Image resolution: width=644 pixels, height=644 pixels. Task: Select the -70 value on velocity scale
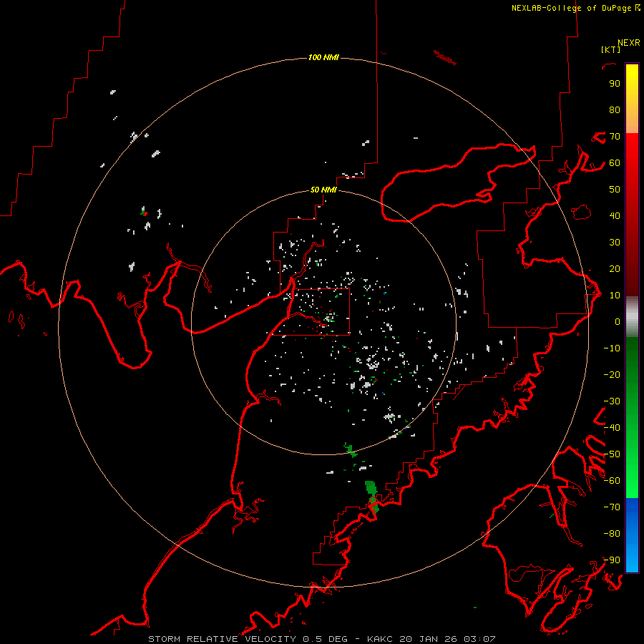(x=612, y=507)
